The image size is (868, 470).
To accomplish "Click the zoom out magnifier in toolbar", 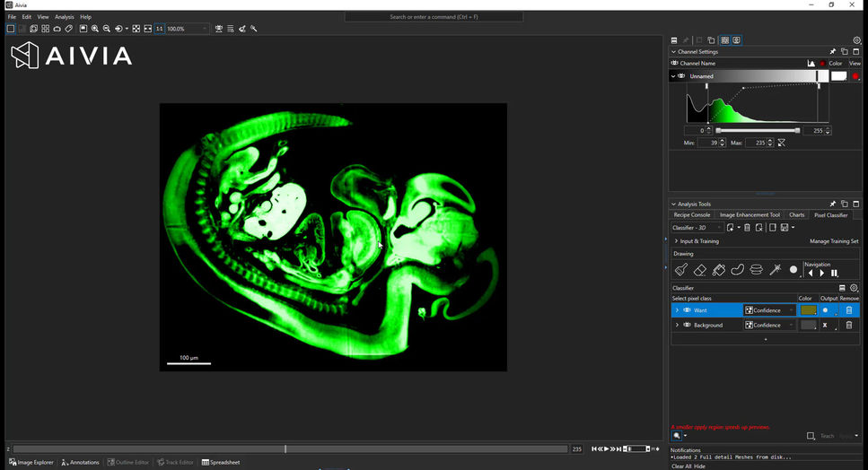I will 106,29.
